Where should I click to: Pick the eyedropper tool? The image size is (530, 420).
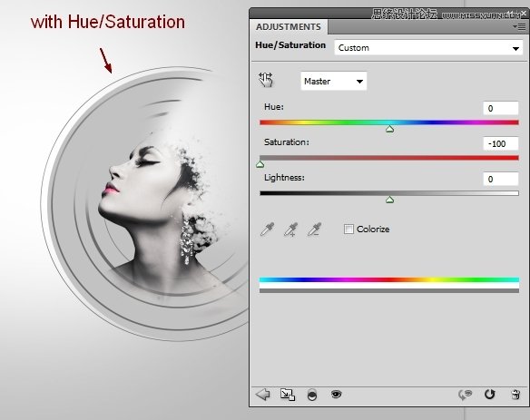click(x=267, y=230)
